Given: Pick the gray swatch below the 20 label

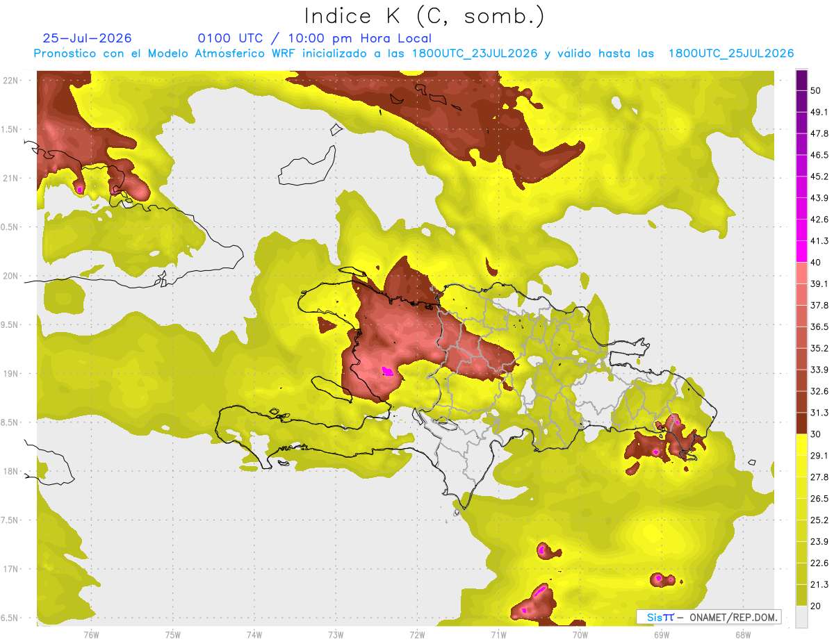Looking at the screenshot, I should pos(801,616).
